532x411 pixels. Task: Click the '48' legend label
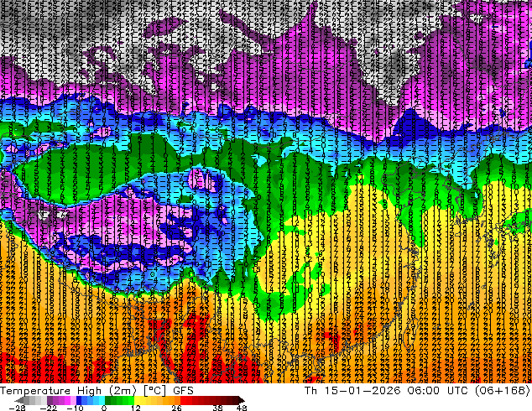click(x=242, y=408)
